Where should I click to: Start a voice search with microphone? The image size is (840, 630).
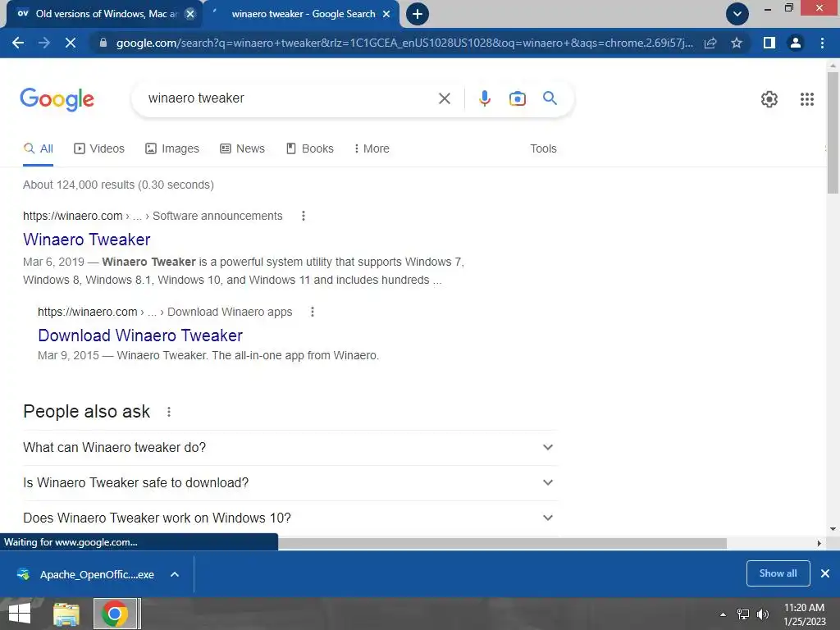pyautogui.click(x=485, y=98)
